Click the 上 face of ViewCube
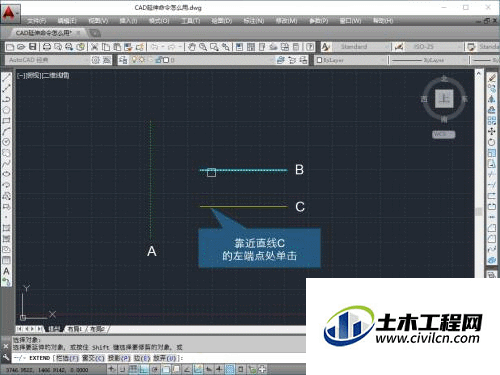The height and width of the screenshot is (375, 500). pos(444,99)
